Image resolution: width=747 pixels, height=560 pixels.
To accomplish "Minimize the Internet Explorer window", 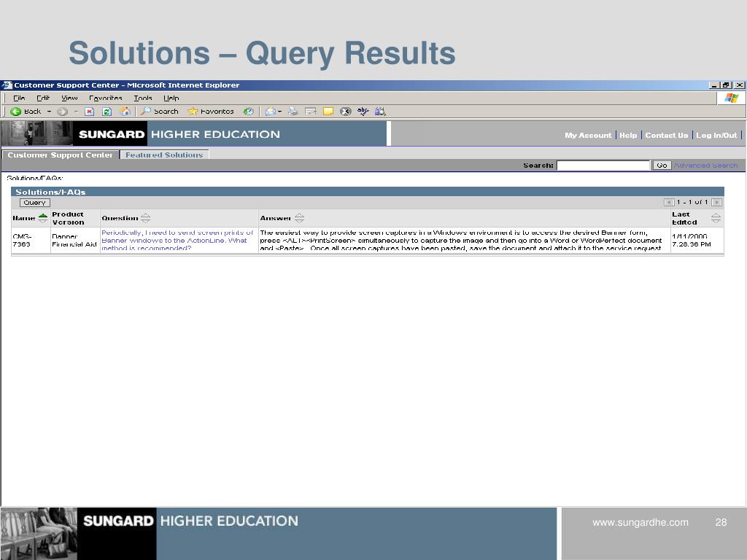I will click(x=714, y=85).
